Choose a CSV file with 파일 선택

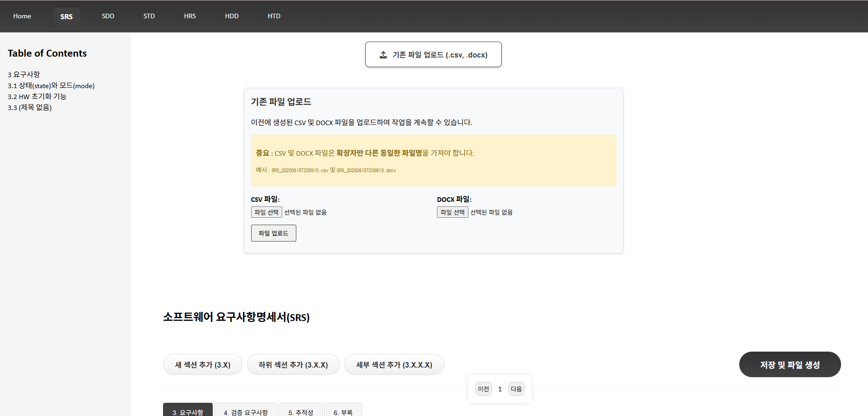click(266, 212)
